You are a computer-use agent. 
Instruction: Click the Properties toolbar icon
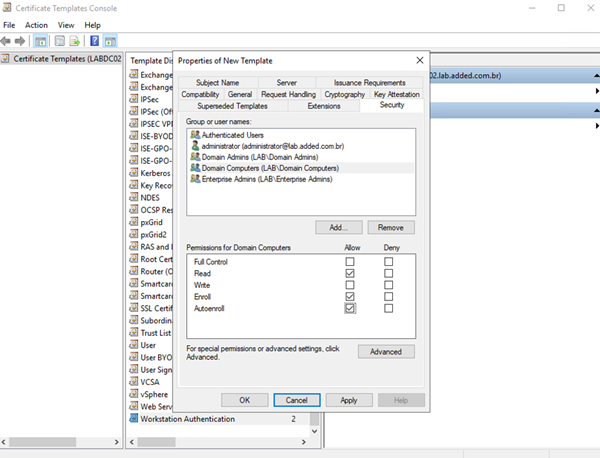click(x=58, y=41)
